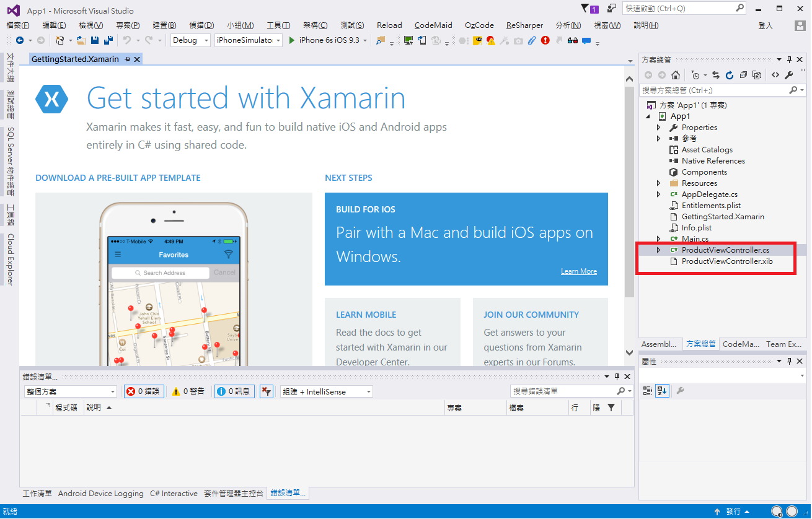The image size is (812, 519).
Task: Click the Find in Files toolbar icon
Action: coord(381,41)
